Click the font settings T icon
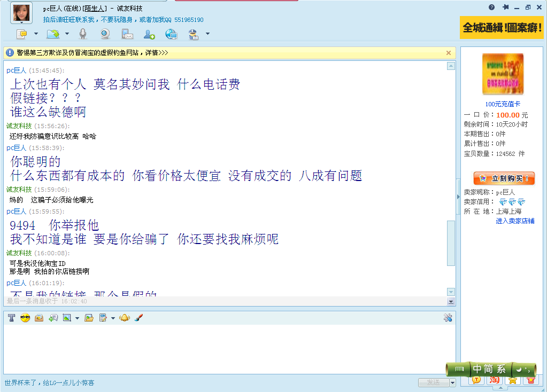547x392 pixels. point(11,318)
